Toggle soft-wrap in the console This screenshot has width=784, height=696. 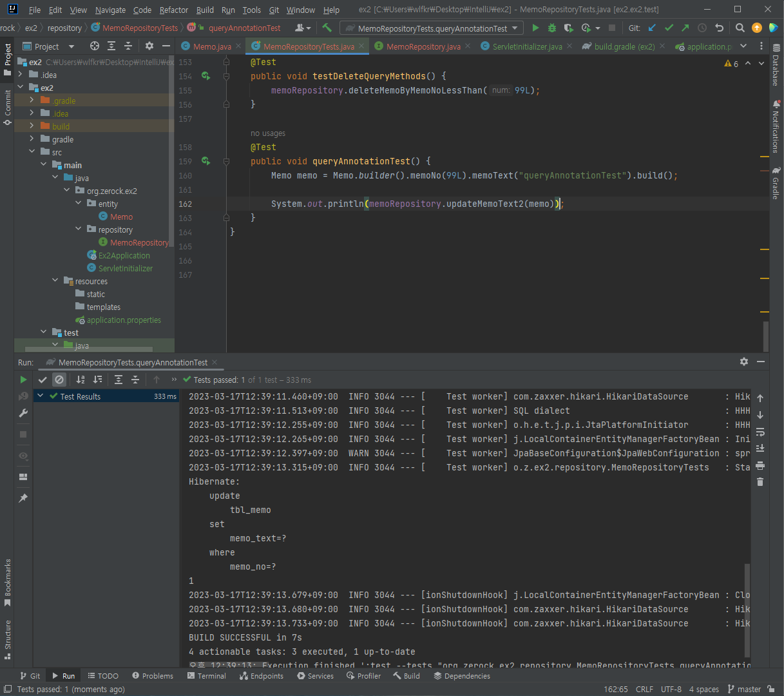pos(760,432)
